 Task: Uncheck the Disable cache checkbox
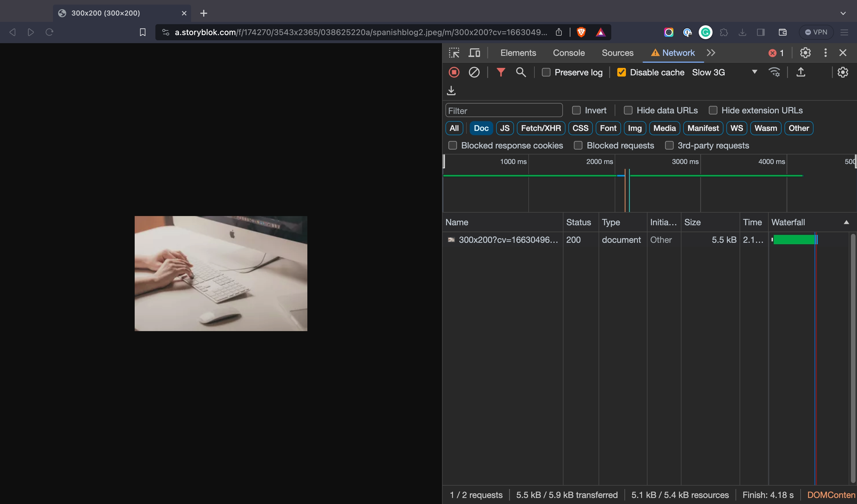click(x=621, y=72)
